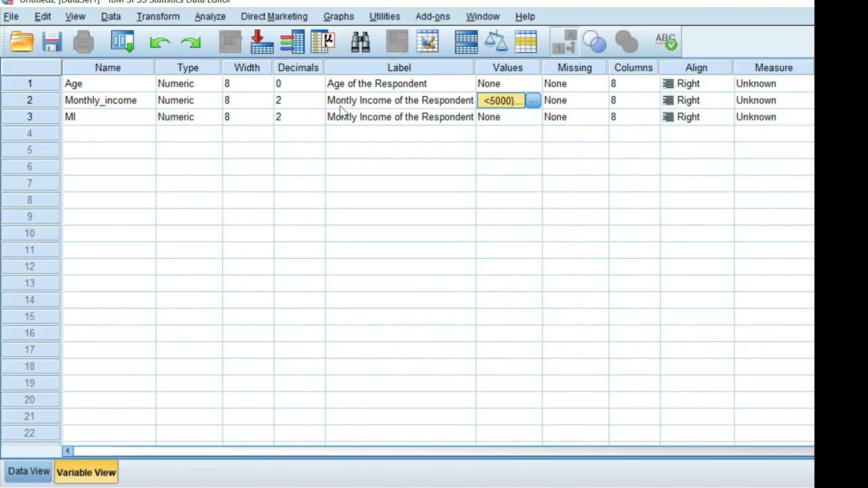Split file toolbar icon

[466, 43]
